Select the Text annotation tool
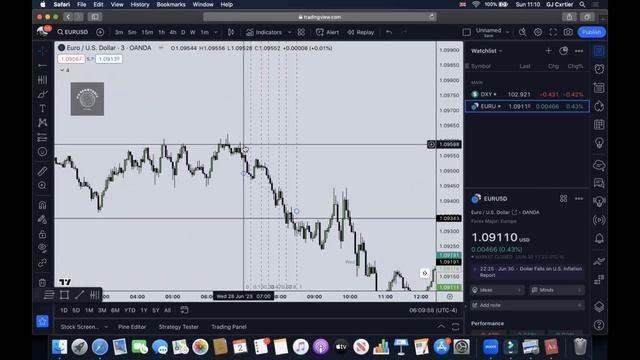 click(x=42, y=109)
